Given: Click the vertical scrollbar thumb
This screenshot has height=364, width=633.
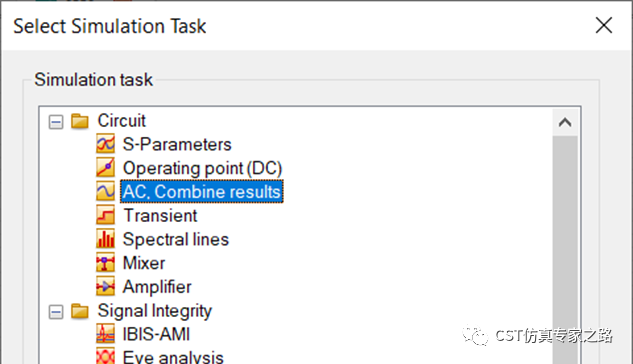Looking at the screenshot, I should (565, 250).
